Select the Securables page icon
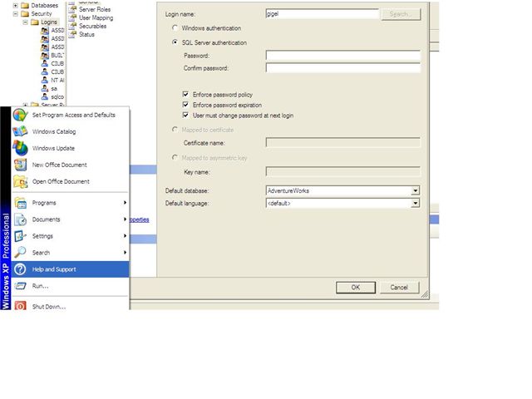532x399 pixels. pyautogui.click(x=72, y=26)
